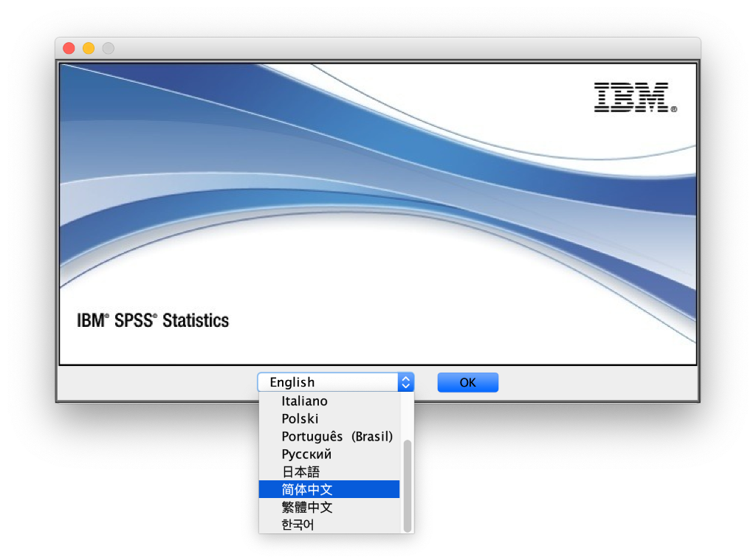Open the English language combo box
756x560 pixels.
336,382
